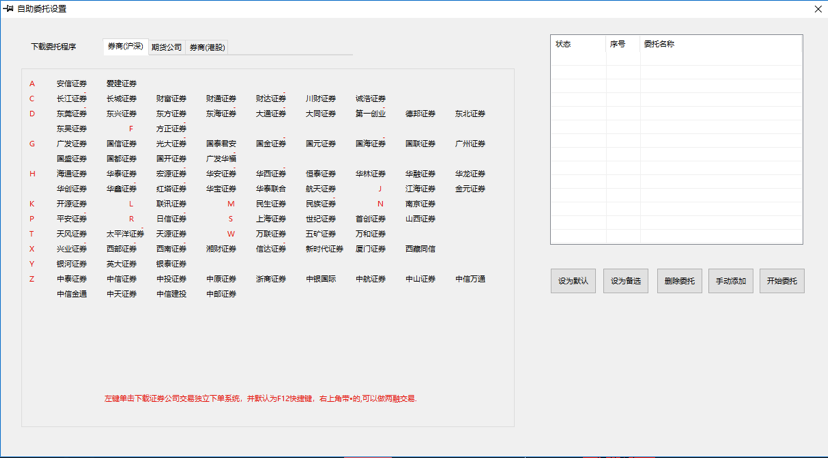
Task: Select 东北证券 broker link
Action: (470, 114)
